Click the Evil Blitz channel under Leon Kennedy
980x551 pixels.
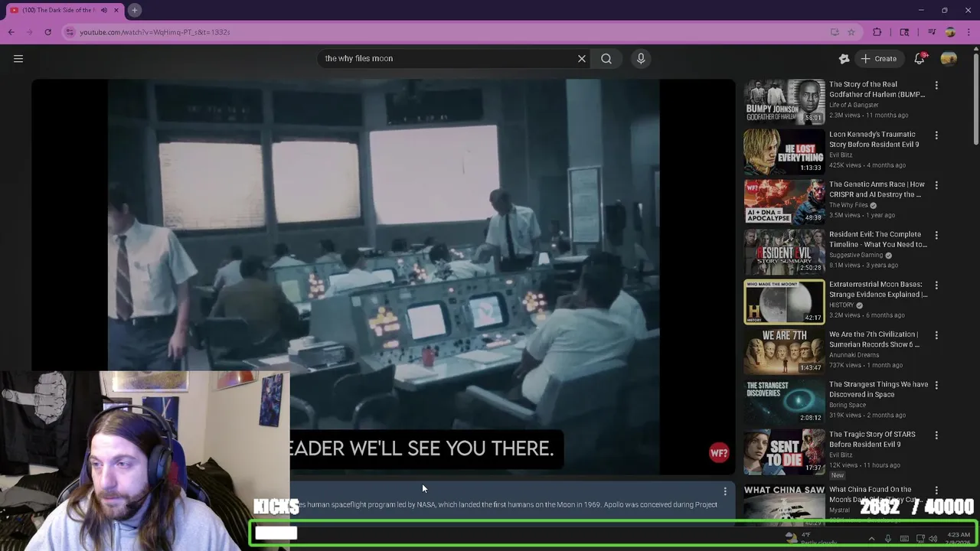(840, 155)
